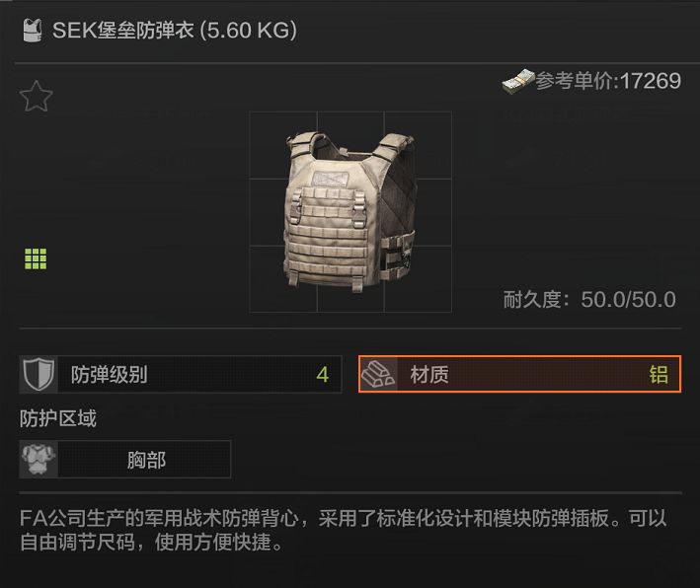Click the shield armor class icon

pyautogui.click(x=39, y=374)
